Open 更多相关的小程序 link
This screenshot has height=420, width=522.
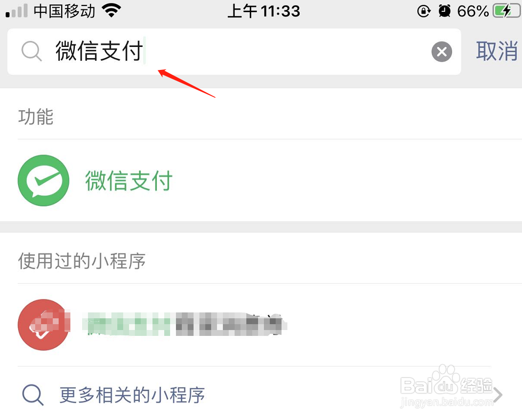[x=132, y=396]
